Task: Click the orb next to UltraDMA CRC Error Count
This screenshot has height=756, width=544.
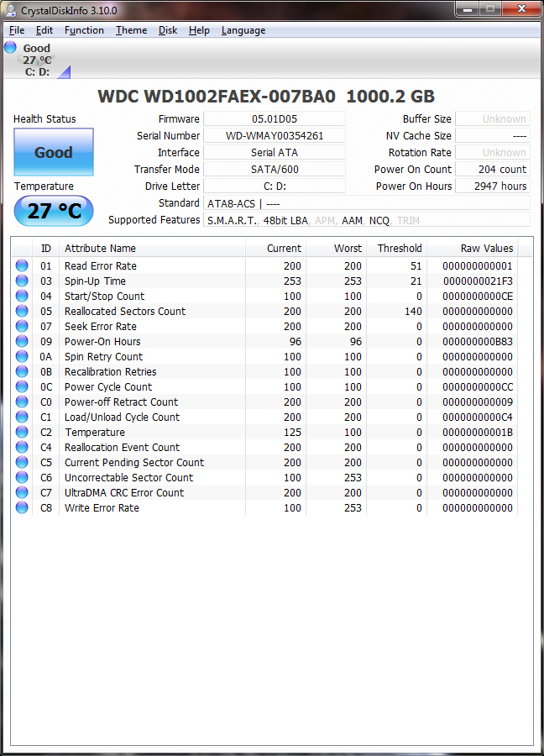Action: click(x=22, y=493)
